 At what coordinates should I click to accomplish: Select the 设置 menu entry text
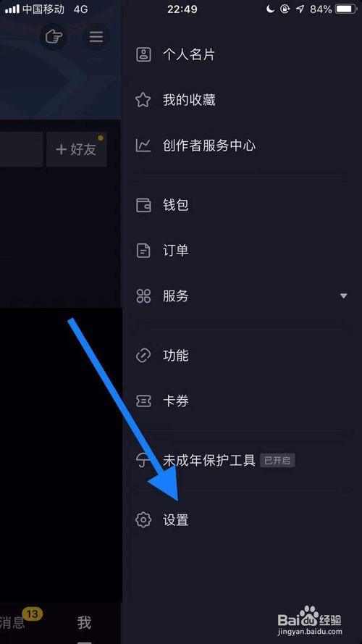click(176, 520)
